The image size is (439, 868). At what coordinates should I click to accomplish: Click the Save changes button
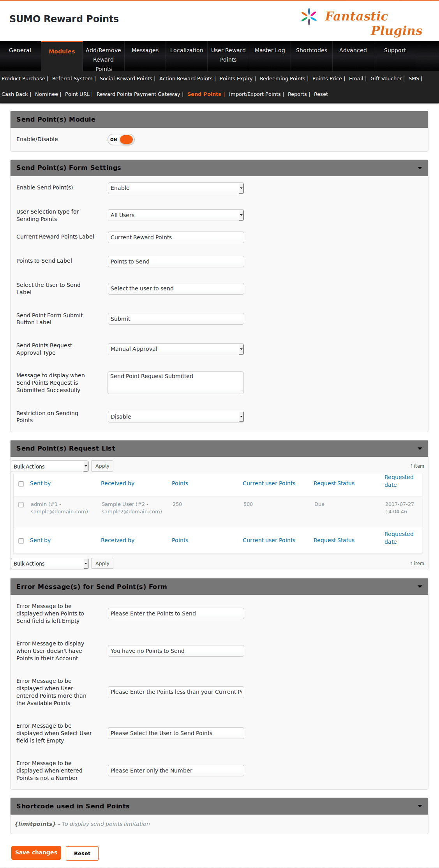[36, 852]
